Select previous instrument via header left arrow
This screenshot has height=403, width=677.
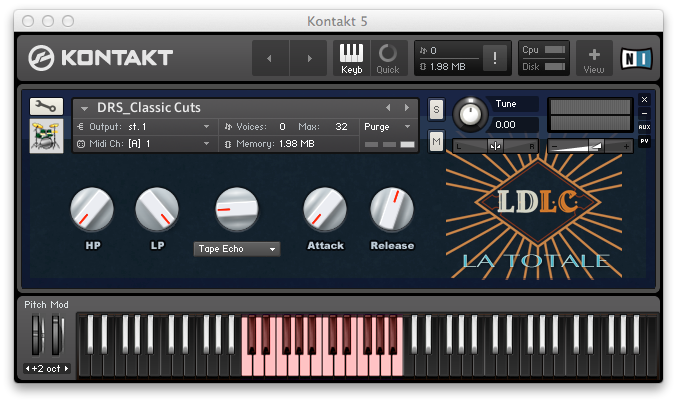388,108
